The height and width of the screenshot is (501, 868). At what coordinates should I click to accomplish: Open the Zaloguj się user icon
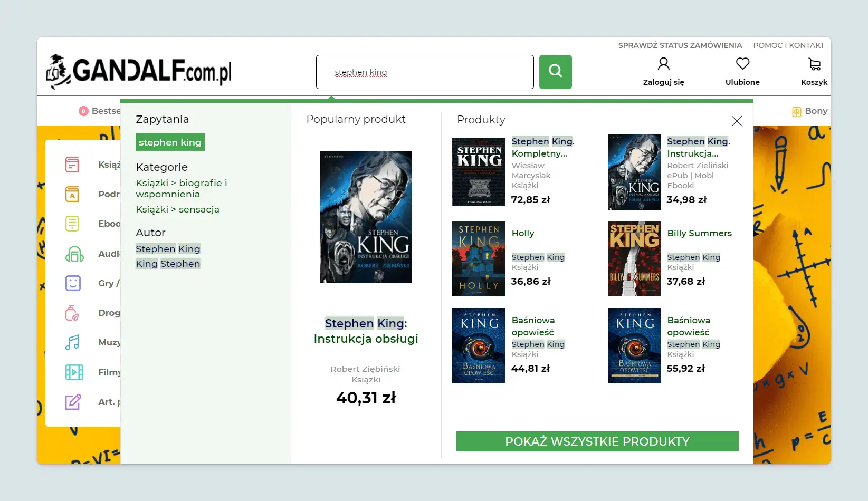[663, 64]
